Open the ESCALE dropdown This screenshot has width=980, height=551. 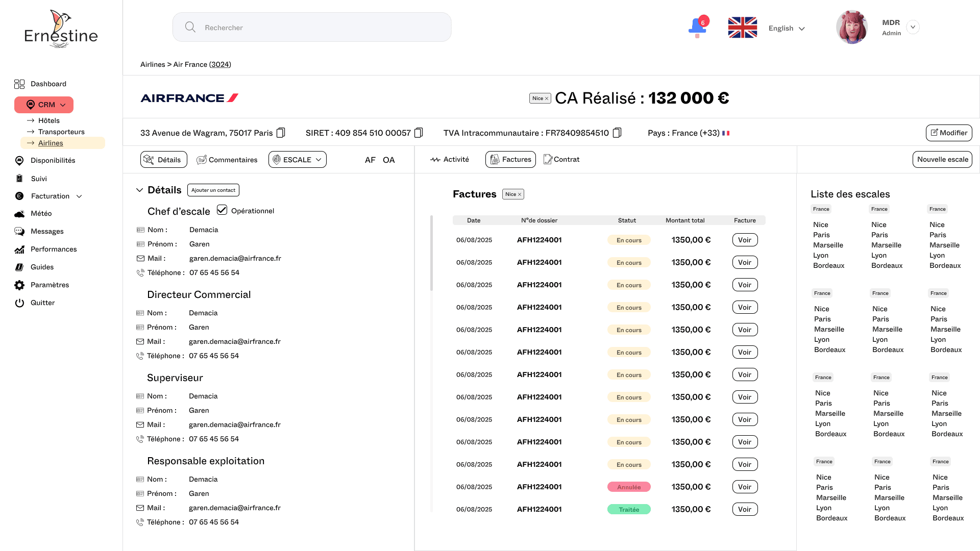tap(298, 160)
